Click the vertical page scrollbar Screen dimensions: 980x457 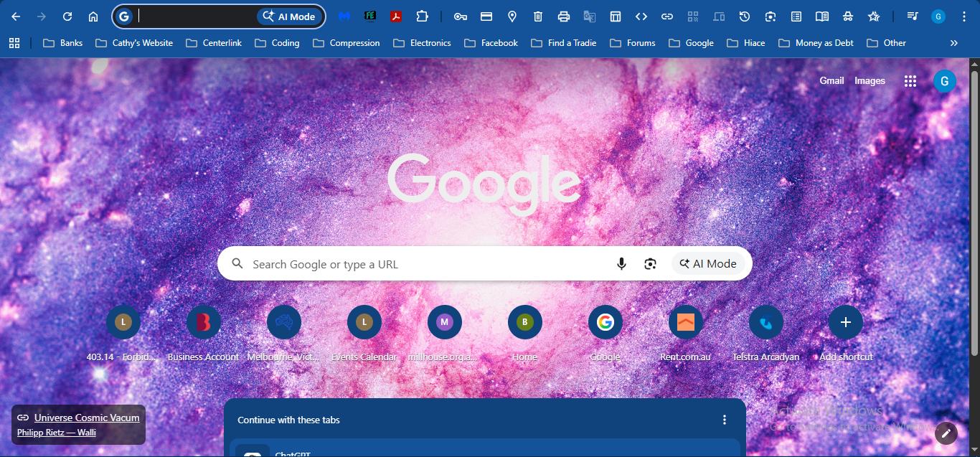[974, 212]
